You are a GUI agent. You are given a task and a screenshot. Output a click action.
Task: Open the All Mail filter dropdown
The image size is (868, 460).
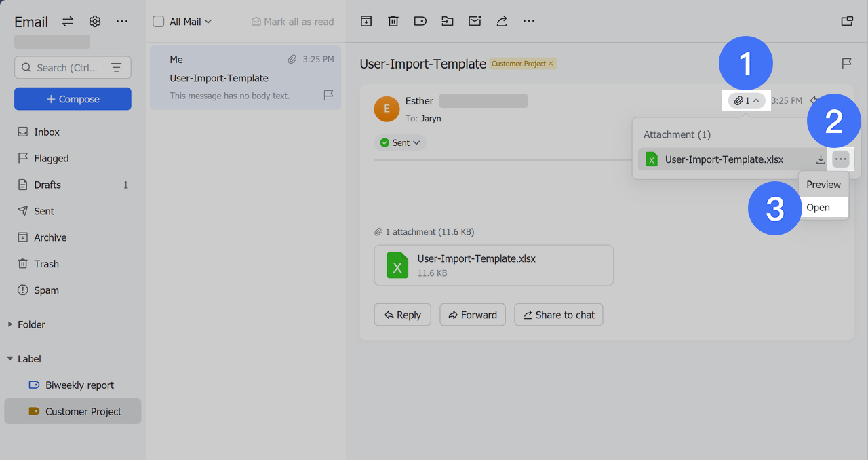click(x=182, y=21)
